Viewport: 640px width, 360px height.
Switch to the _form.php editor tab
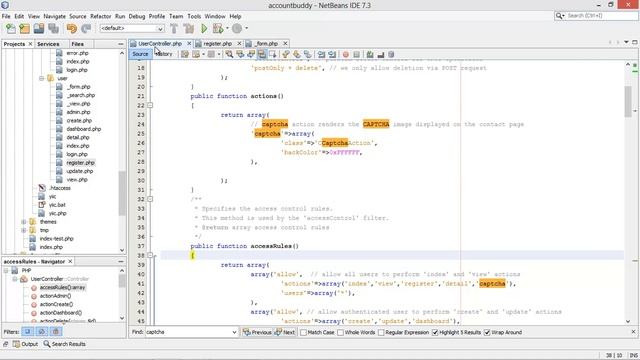coord(267,43)
